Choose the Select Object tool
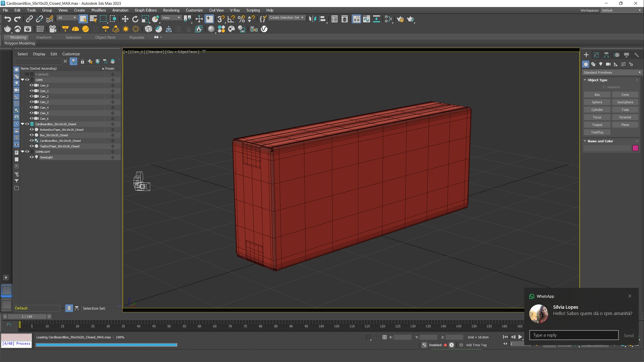This screenshot has height=362, width=644. coord(83,19)
